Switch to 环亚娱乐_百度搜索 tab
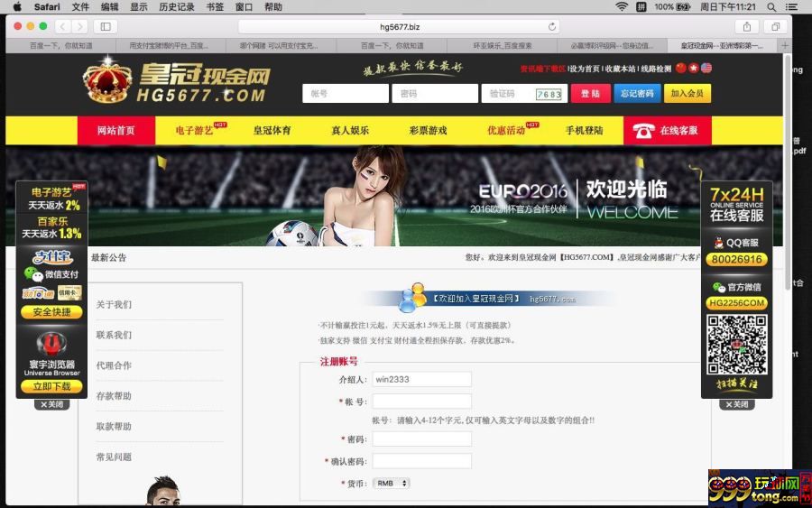The width and height of the screenshot is (812, 508). pos(503,46)
